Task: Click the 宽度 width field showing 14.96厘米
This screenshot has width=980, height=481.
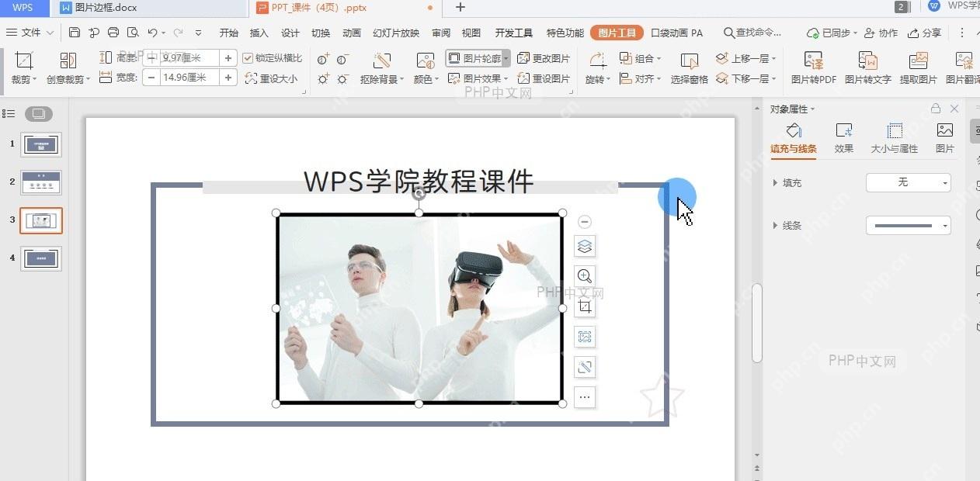Action: click(x=189, y=78)
